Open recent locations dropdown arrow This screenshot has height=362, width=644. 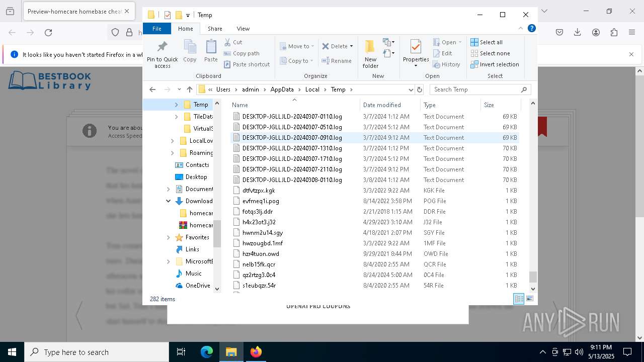pyautogui.click(x=179, y=89)
